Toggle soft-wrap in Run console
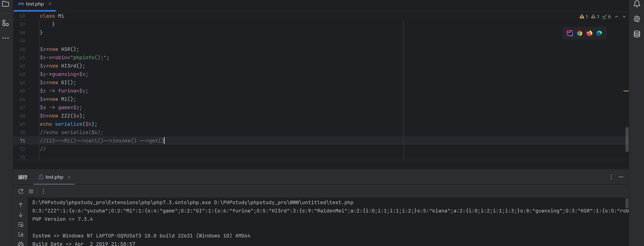Viewport: 644px width, 246px height. [21, 225]
